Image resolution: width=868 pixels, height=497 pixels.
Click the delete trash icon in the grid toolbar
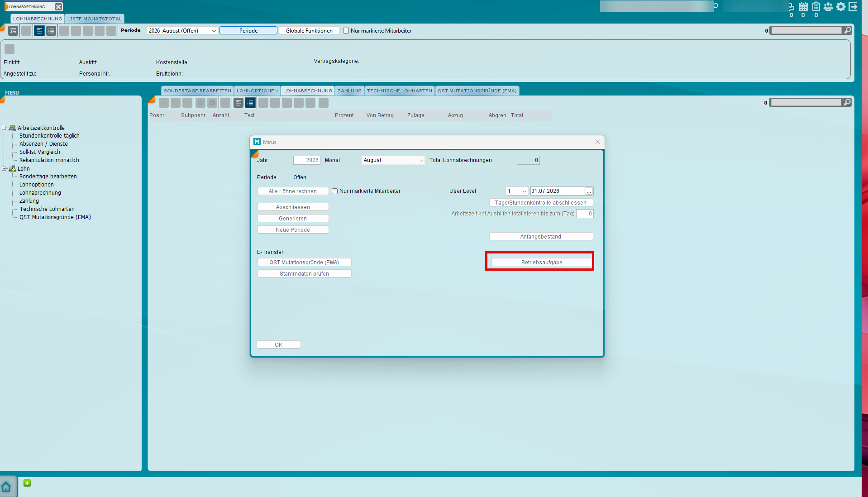point(187,103)
